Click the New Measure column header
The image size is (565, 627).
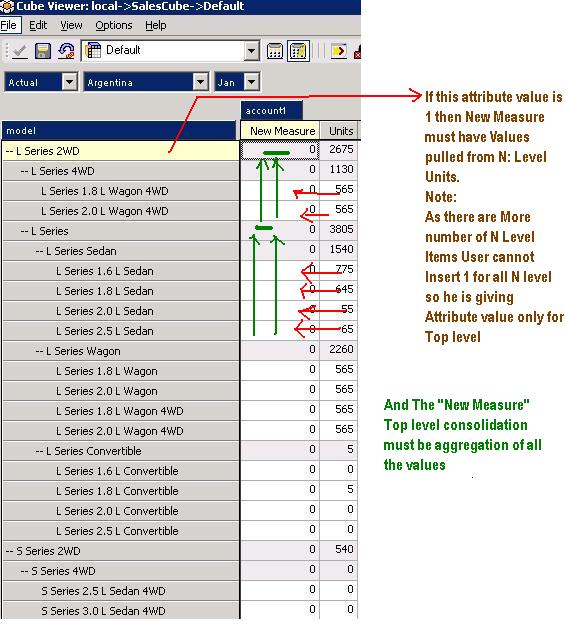coord(280,131)
